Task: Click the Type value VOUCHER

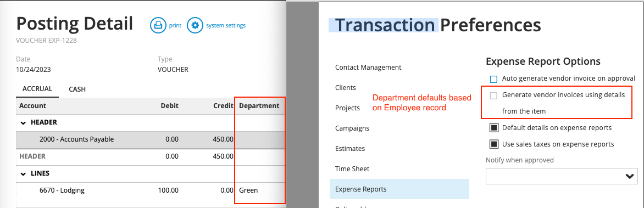Action: tap(173, 70)
